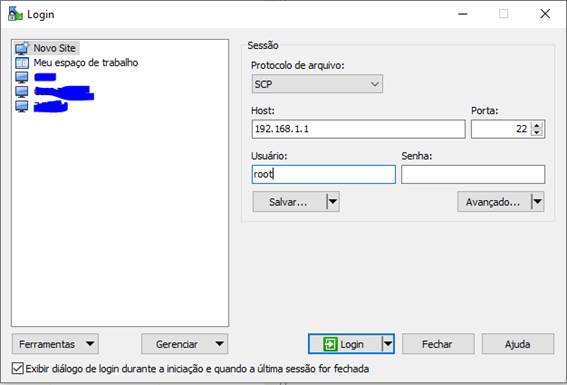Select the Novo Site computer icon

coord(22,48)
